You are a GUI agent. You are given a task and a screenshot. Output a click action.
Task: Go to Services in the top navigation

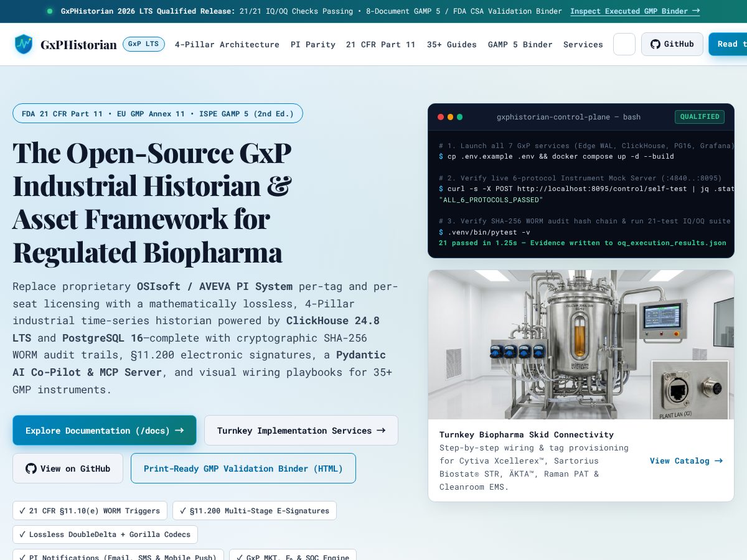pyautogui.click(x=583, y=44)
